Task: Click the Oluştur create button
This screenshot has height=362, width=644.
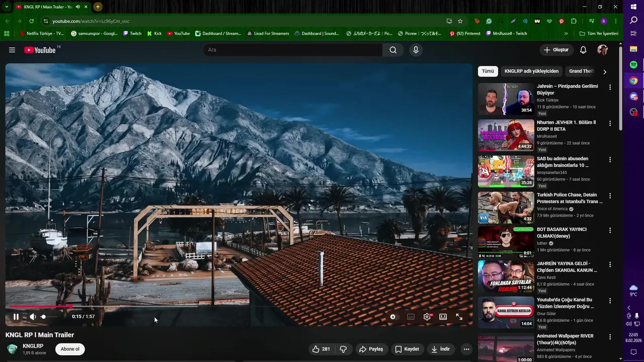Action: (x=556, y=50)
